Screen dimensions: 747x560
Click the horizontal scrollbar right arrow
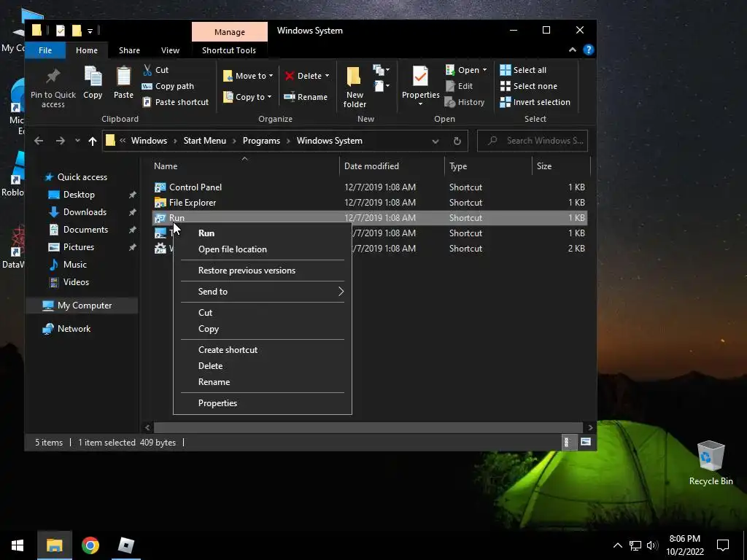click(591, 427)
